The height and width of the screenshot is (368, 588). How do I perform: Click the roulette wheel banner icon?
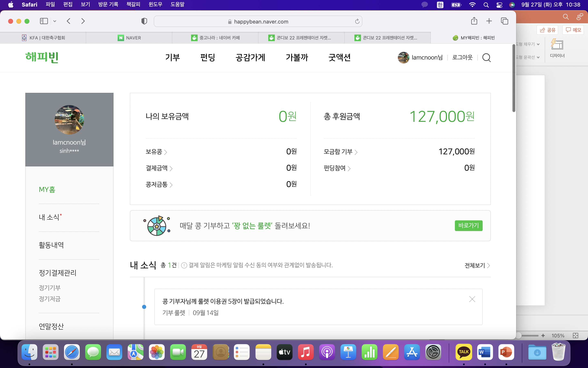pos(157,226)
